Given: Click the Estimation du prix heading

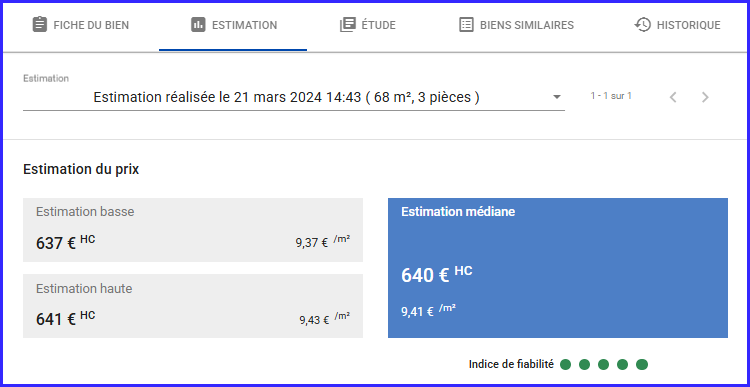Looking at the screenshot, I should click(x=81, y=169).
